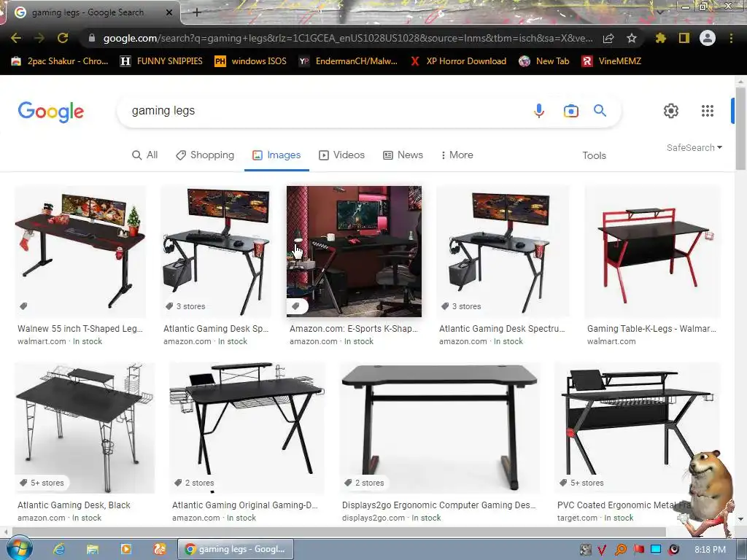Go back using the browser back arrow
The width and height of the screenshot is (747, 560).
point(16,38)
